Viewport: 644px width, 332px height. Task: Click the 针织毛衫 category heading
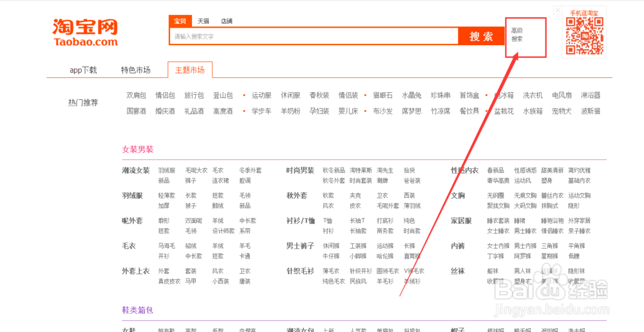click(300, 271)
